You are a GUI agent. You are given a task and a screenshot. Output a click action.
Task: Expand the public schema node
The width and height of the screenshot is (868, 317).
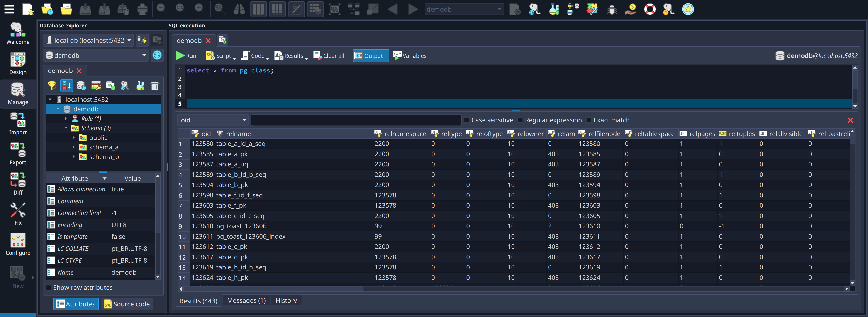[74, 137]
